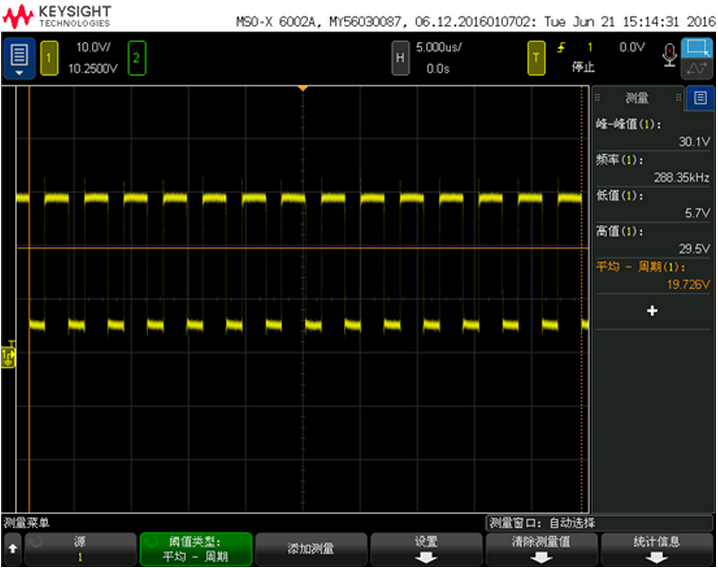Image resolution: width=718 pixels, height=568 pixels.
Task: Click the Keysight Technologies logo
Action: click(57, 16)
